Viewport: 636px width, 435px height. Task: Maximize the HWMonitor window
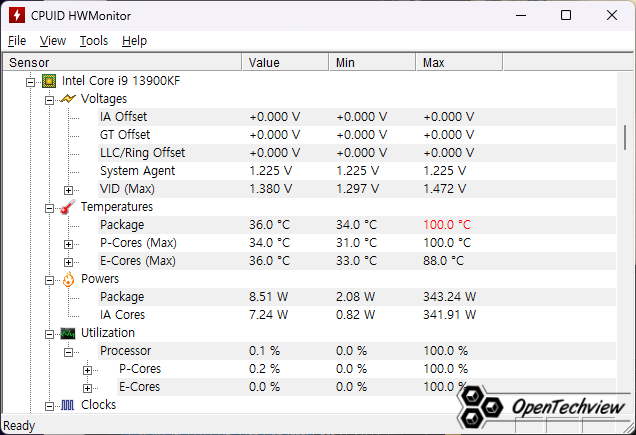point(566,15)
